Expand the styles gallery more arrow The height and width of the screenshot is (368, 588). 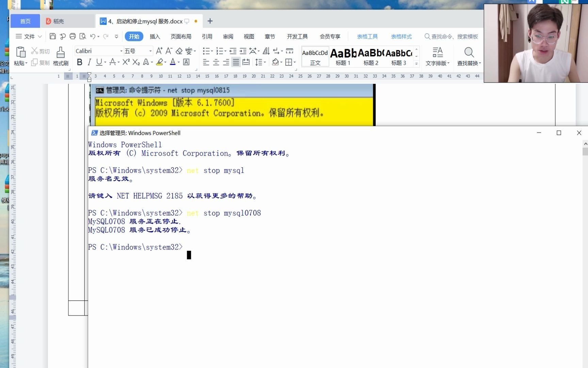416,63
